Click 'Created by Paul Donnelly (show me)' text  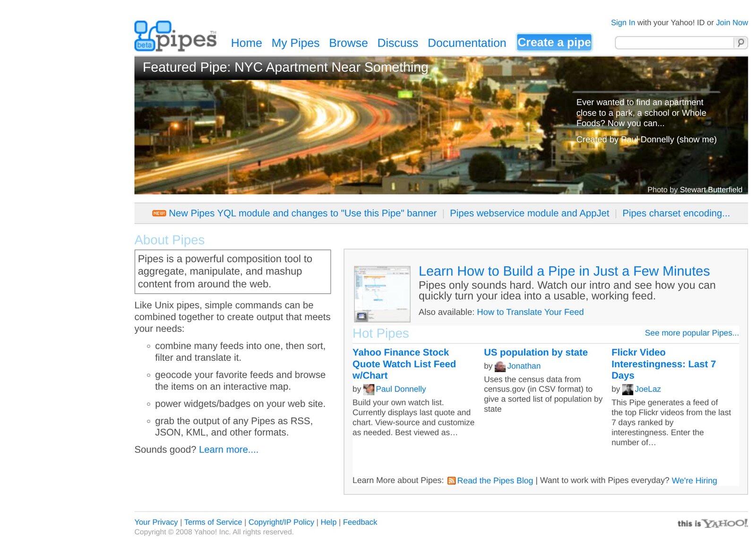(x=646, y=140)
